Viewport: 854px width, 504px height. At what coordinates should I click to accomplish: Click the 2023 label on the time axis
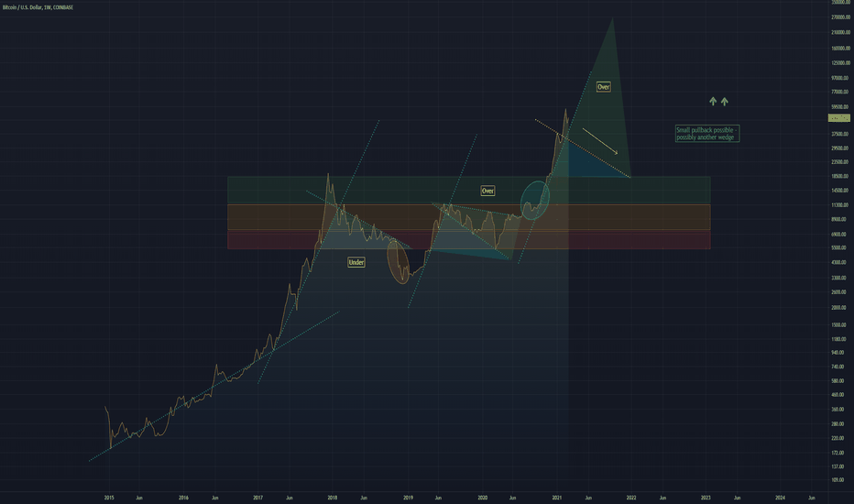coord(706,498)
